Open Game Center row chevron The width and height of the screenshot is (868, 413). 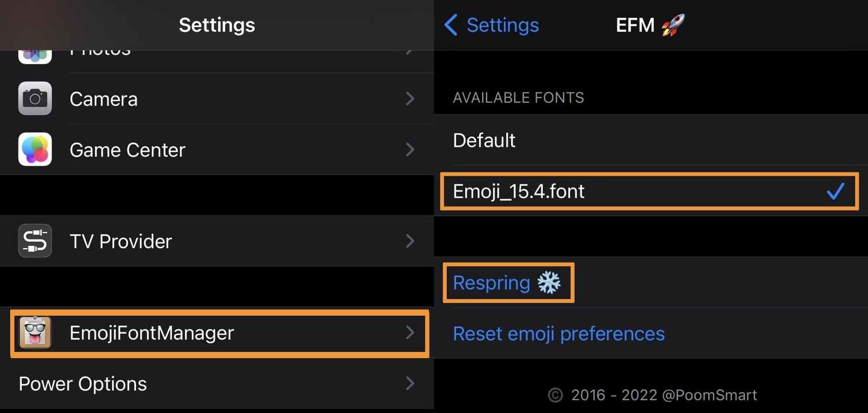[410, 150]
